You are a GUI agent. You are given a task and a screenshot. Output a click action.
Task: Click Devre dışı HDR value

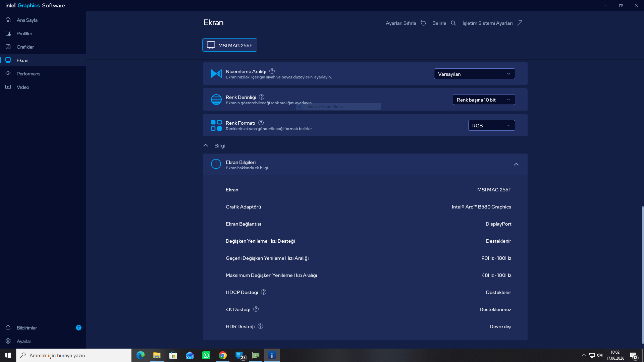coord(500,326)
